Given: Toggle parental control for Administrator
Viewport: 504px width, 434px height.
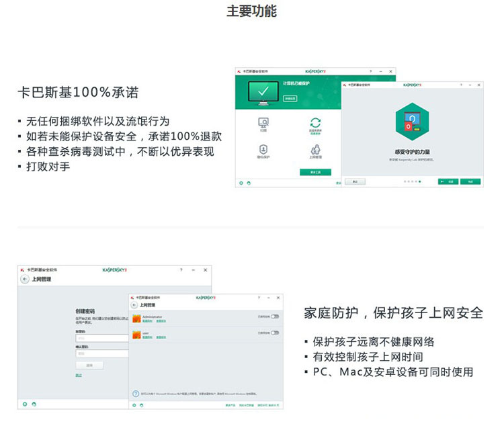Looking at the screenshot, I should [x=274, y=316].
